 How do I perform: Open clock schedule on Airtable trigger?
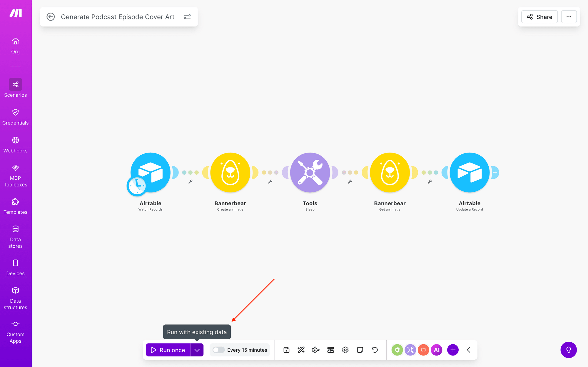coord(137,186)
